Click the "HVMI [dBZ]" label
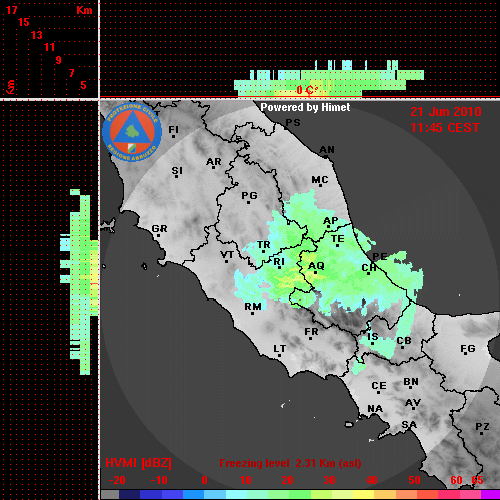Image resolution: width=500 pixels, height=500 pixels. 138,463
